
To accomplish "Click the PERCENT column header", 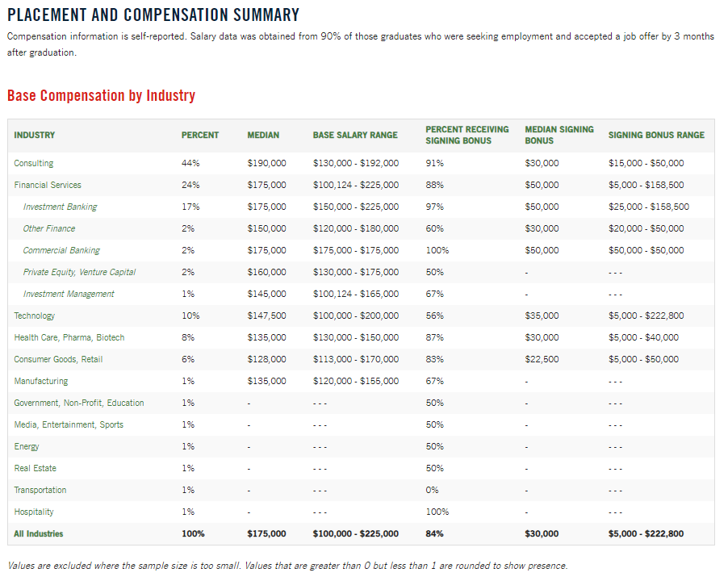I will point(200,136).
